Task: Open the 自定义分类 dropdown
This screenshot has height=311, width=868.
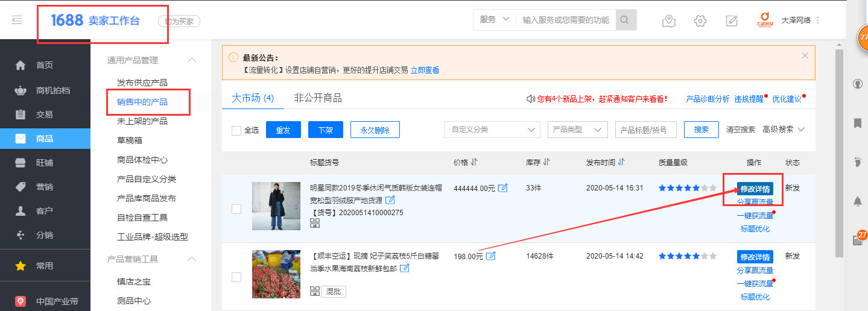Action: [492, 130]
